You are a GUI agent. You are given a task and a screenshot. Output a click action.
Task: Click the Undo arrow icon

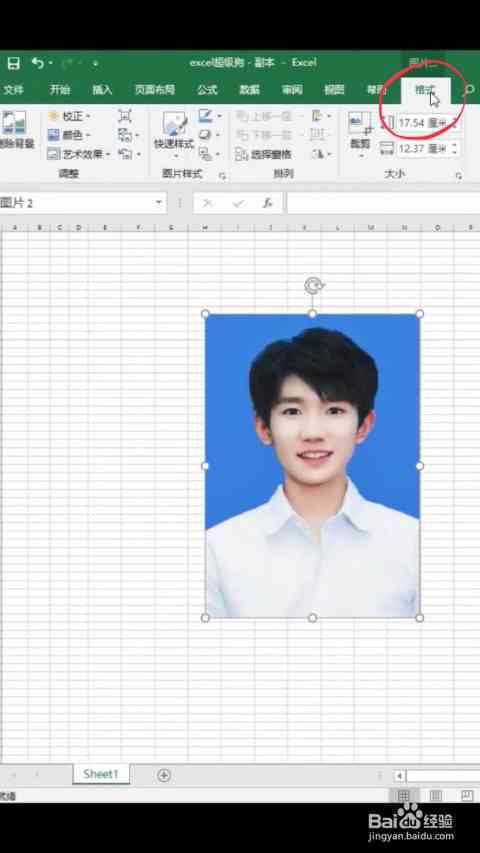click(38, 63)
